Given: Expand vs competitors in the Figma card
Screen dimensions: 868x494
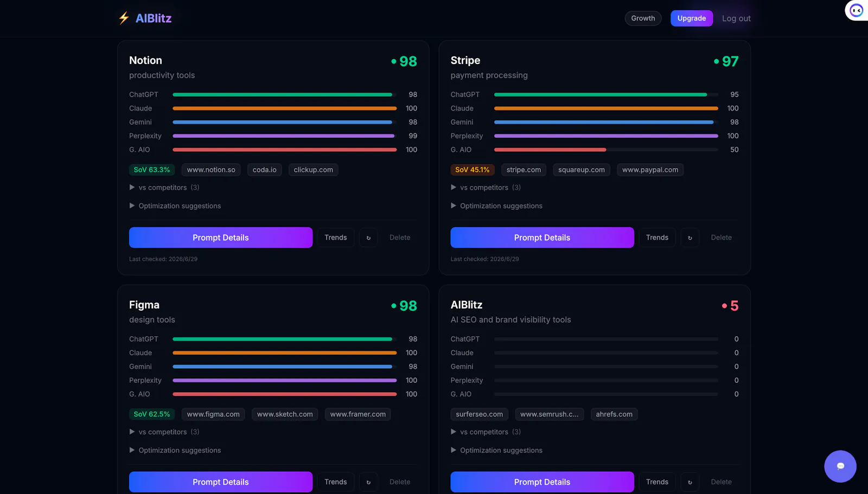Looking at the screenshot, I should [164, 432].
